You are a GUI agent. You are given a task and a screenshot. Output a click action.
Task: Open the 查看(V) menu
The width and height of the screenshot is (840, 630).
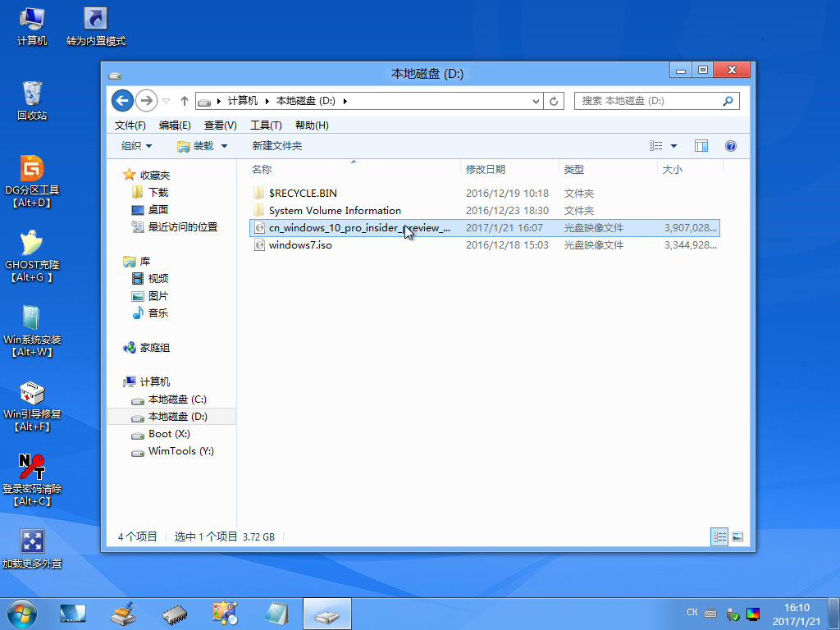(x=220, y=126)
